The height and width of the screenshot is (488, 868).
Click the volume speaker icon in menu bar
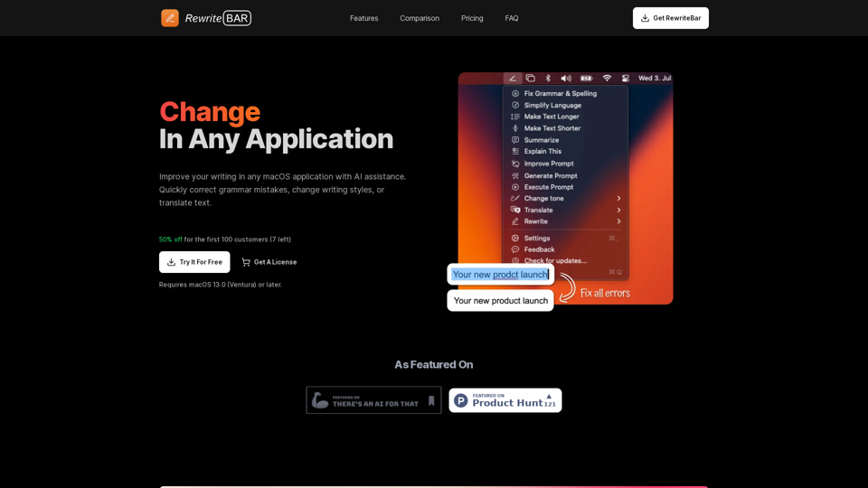566,78
